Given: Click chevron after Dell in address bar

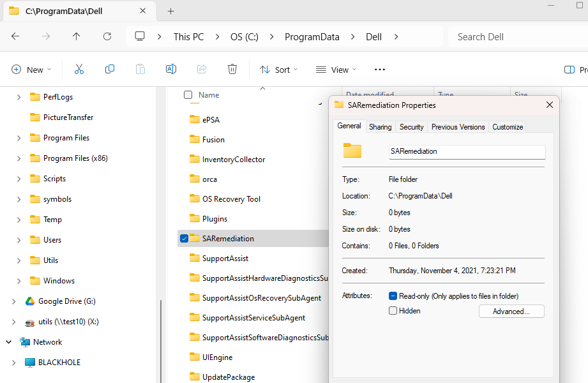Looking at the screenshot, I should (x=396, y=37).
